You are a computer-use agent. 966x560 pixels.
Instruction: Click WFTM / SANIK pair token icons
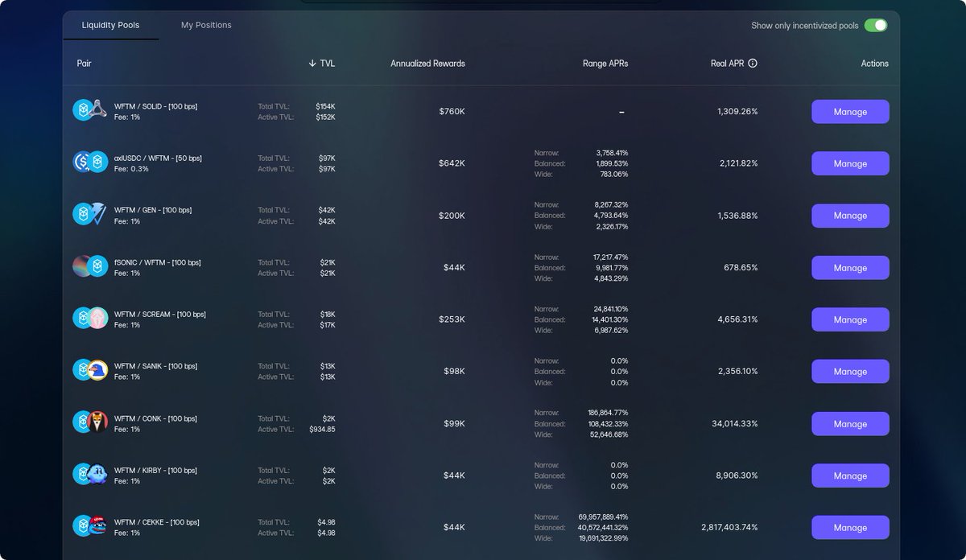[x=90, y=370]
